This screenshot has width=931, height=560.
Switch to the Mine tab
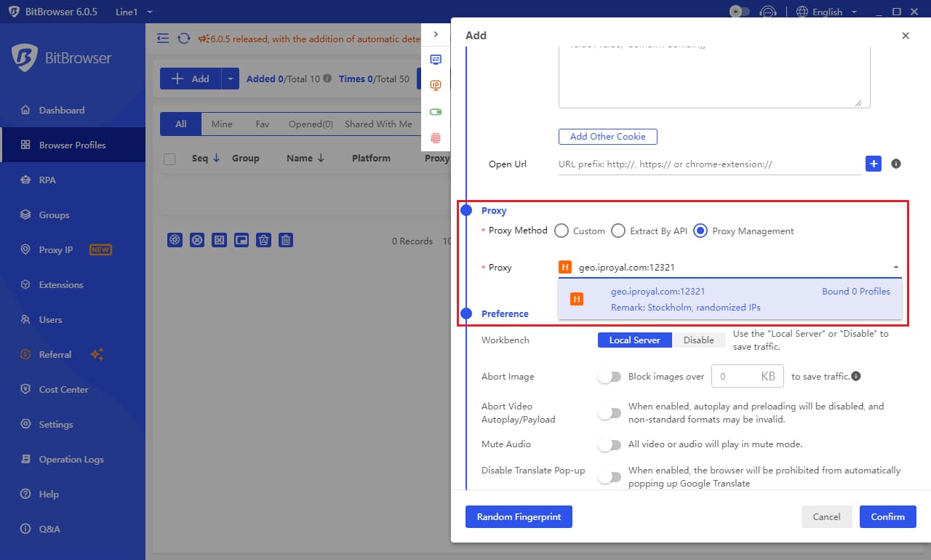222,124
